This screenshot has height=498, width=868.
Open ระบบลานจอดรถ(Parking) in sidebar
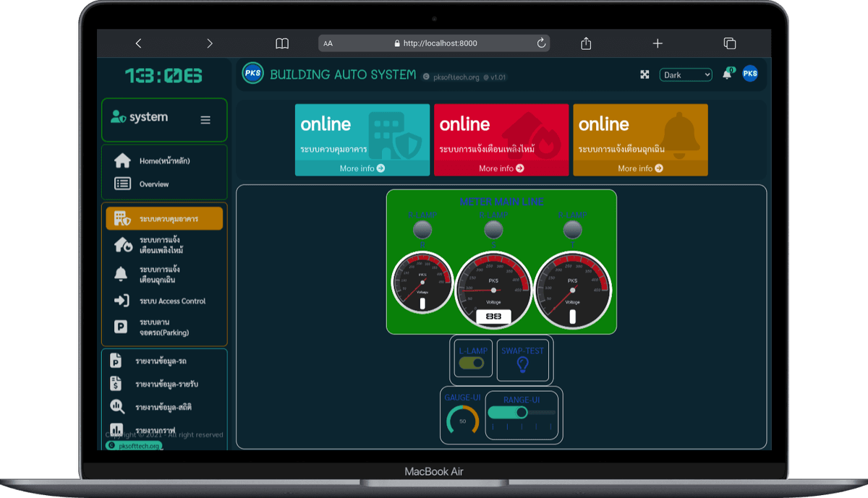click(164, 327)
